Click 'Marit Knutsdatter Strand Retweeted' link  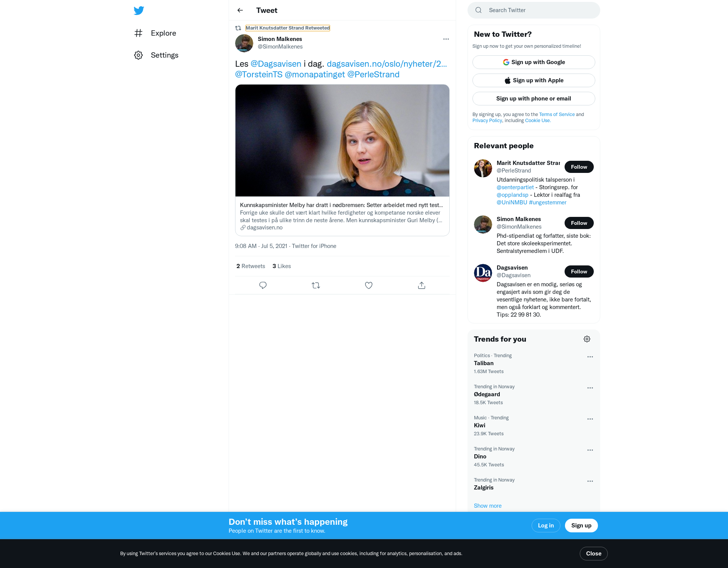(x=288, y=28)
